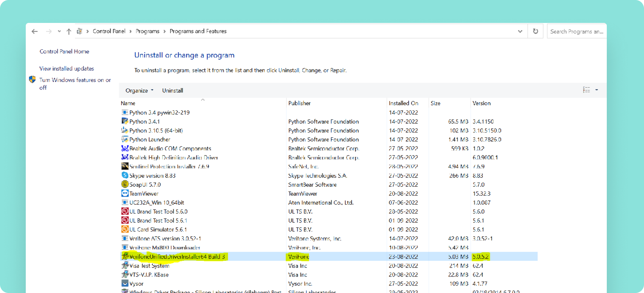The height and width of the screenshot is (293, 644).
Task: Select Sentinel Protection Installer icon
Action: pyautogui.click(x=125, y=166)
